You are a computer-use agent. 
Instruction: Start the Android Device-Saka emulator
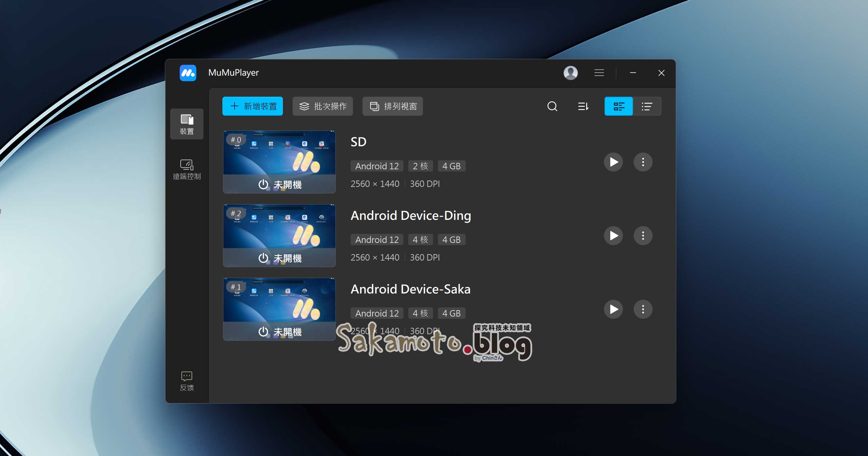pyautogui.click(x=613, y=309)
